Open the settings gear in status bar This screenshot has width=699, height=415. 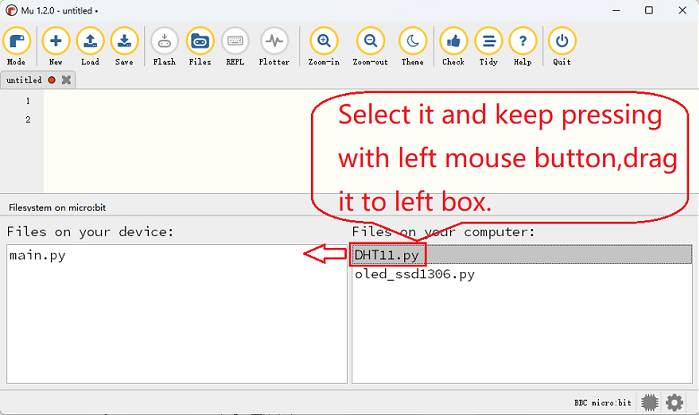pos(674,403)
